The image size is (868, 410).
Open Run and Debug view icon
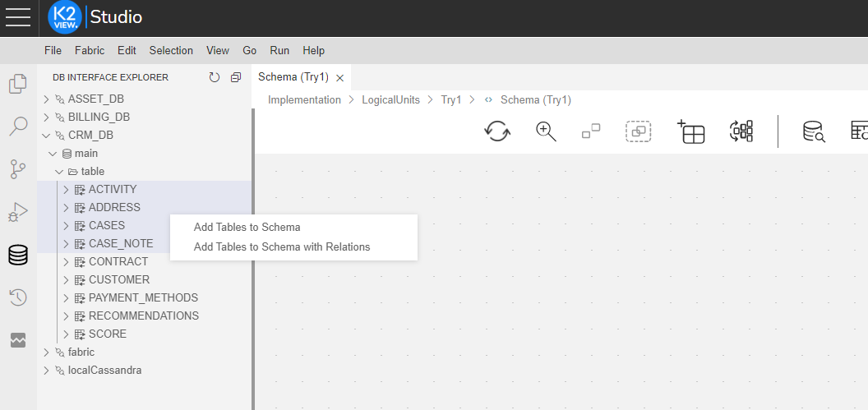(17, 212)
